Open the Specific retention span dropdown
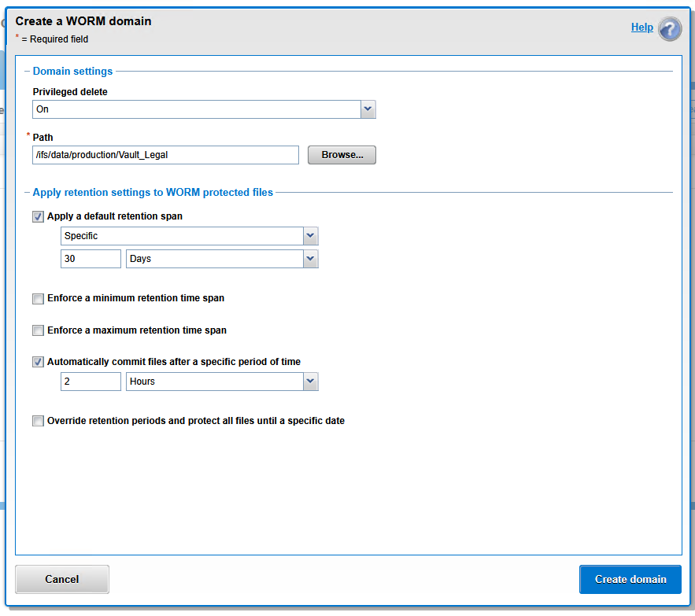The image size is (695, 616). coord(310,236)
